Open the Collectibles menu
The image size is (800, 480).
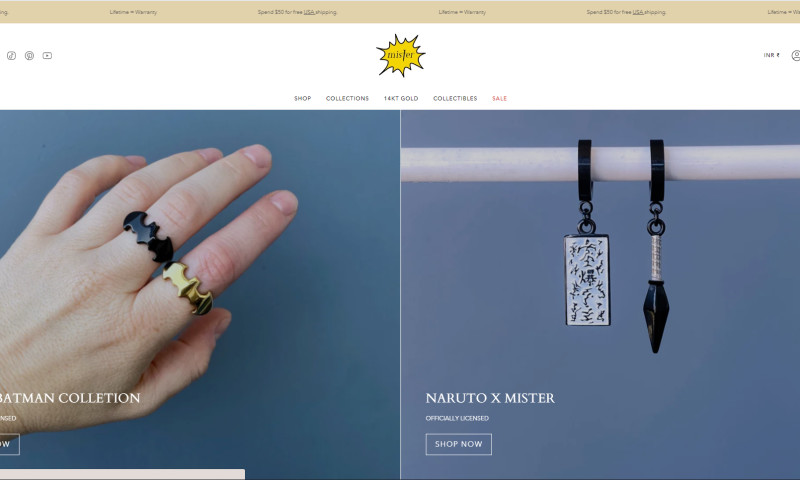pyautogui.click(x=455, y=98)
